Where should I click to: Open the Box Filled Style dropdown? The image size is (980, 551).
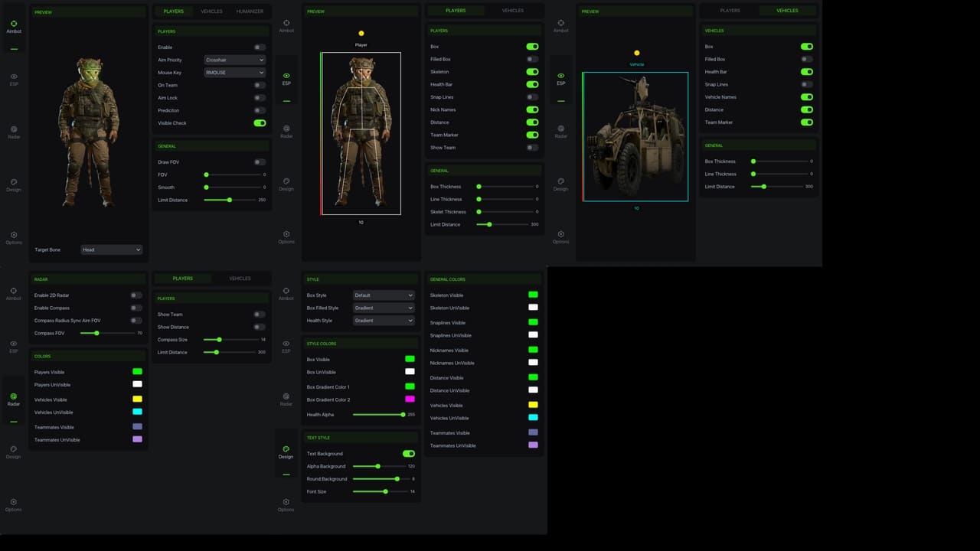[384, 308]
